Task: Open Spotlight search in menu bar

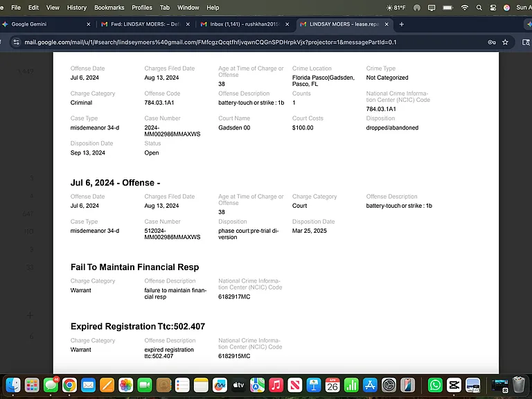Action: (479, 8)
